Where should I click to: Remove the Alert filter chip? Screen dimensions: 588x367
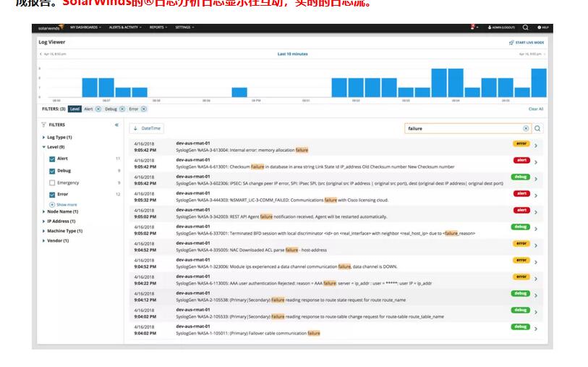pyautogui.click(x=98, y=109)
